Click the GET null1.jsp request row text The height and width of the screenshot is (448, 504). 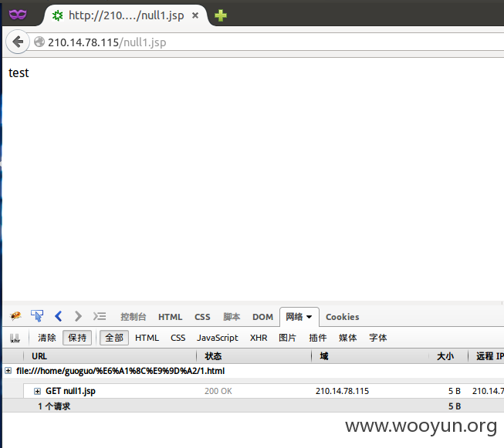coord(70,391)
